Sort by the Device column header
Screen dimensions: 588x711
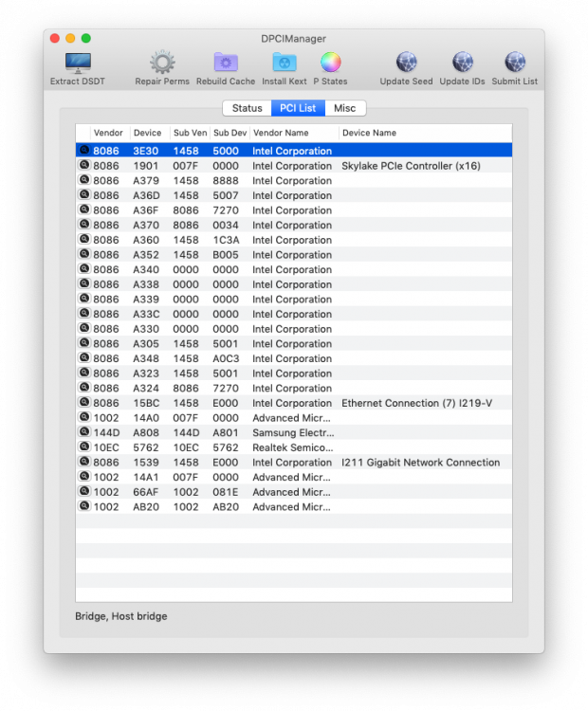150,133
